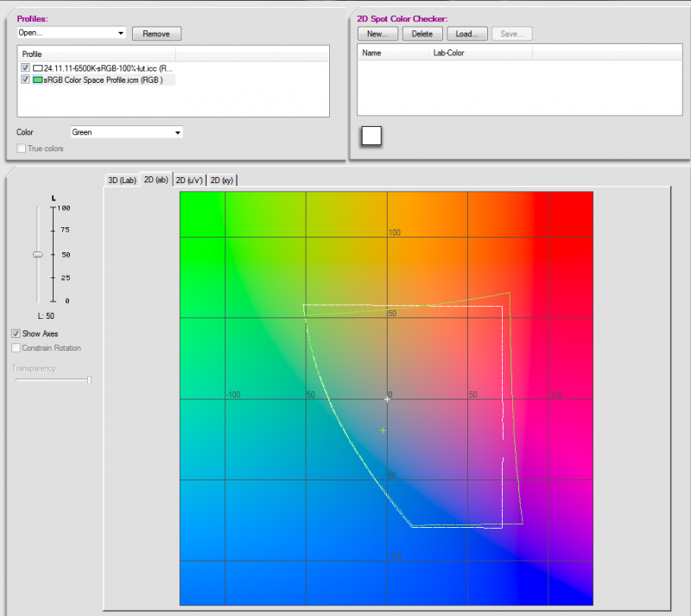Screen dimensions: 691x616
Task: Click the L lightness slider handle
Action: pyautogui.click(x=38, y=254)
